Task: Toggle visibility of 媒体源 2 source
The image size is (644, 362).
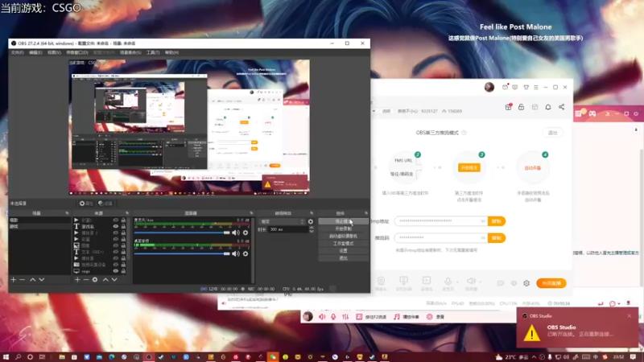Action: pyautogui.click(x=116, y=232)
